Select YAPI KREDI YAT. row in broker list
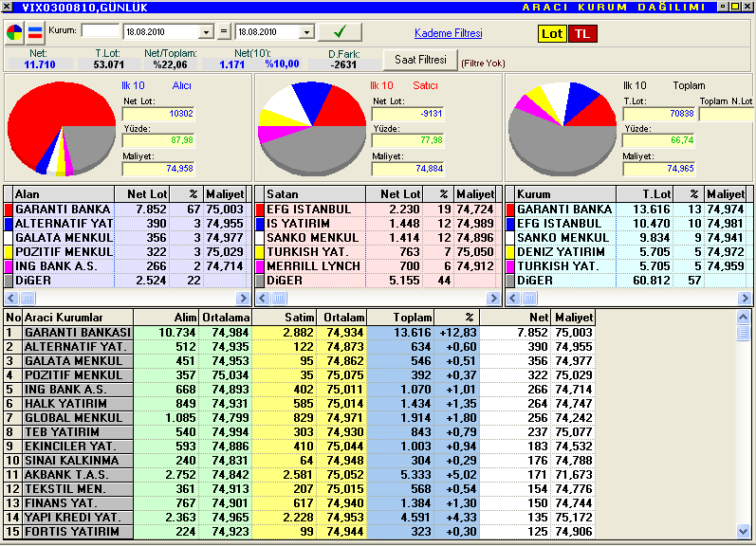 point(299,517)
